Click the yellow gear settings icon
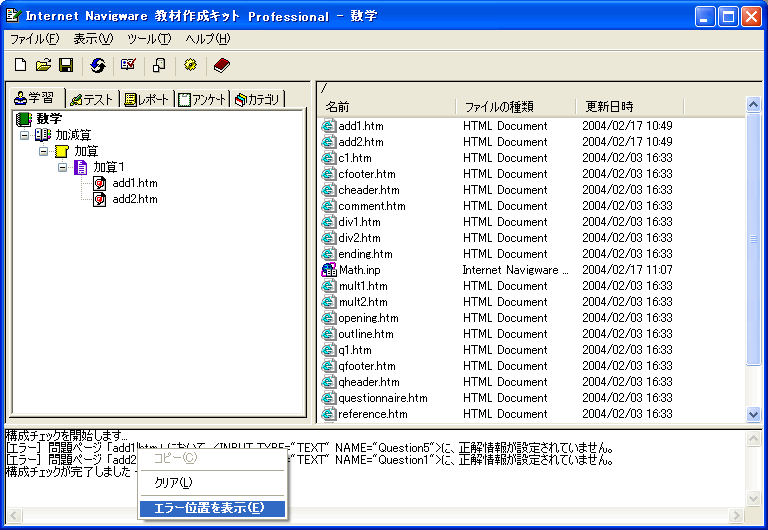This screenshot has width=768, height=530. point(191,65)
